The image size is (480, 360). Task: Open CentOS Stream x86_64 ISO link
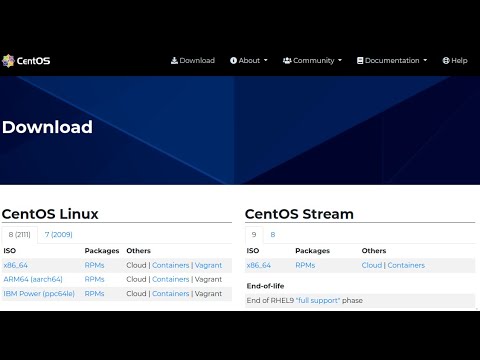[259, 265]
